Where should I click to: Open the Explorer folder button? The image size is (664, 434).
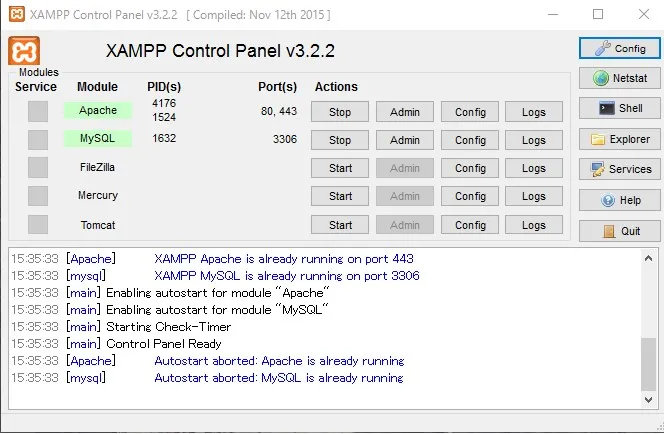pyautogui.click(x=619, y=140)
